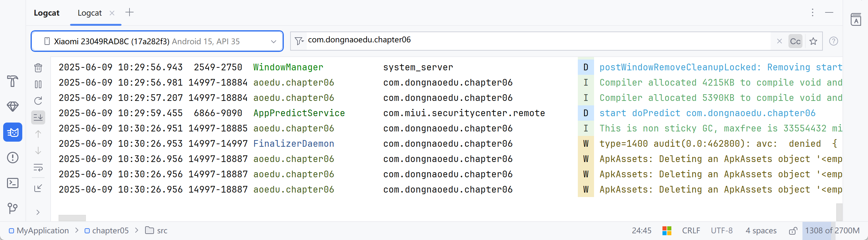Clear logcat with the trash icon
Image resolution: width=868 pixels, height=240 pixels.
pyautogui.click(x=38, y=68)
